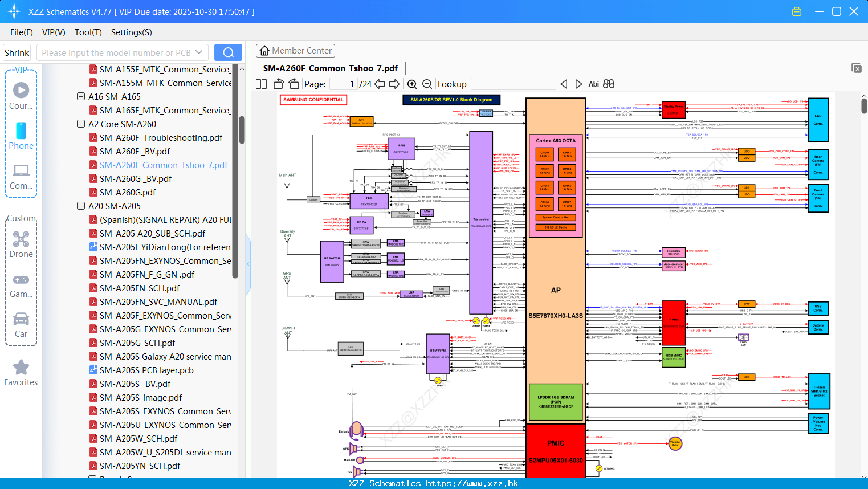The height and width of the screenshot is (489, 868).
Task: Open SM-A205G_SCH.pdf
Action: pos(132,343)
